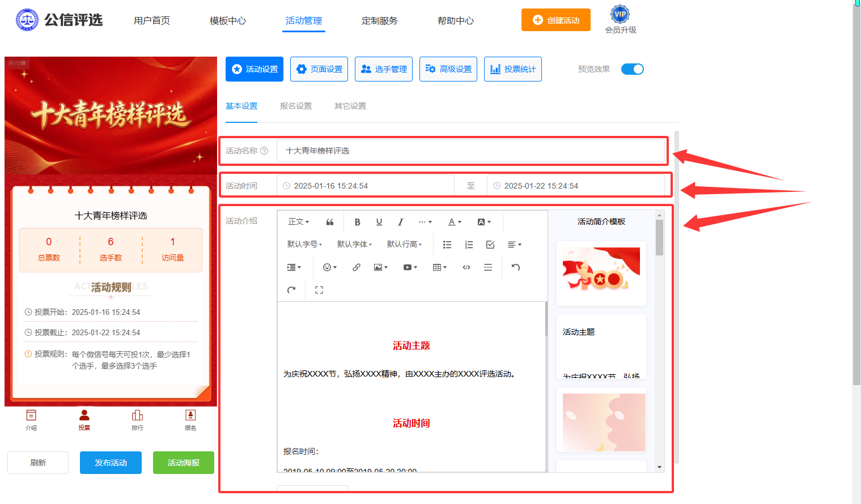Screen dimensions: 861x504
Task: Switch to the 基本设置 tab
Action: point(241,106)
